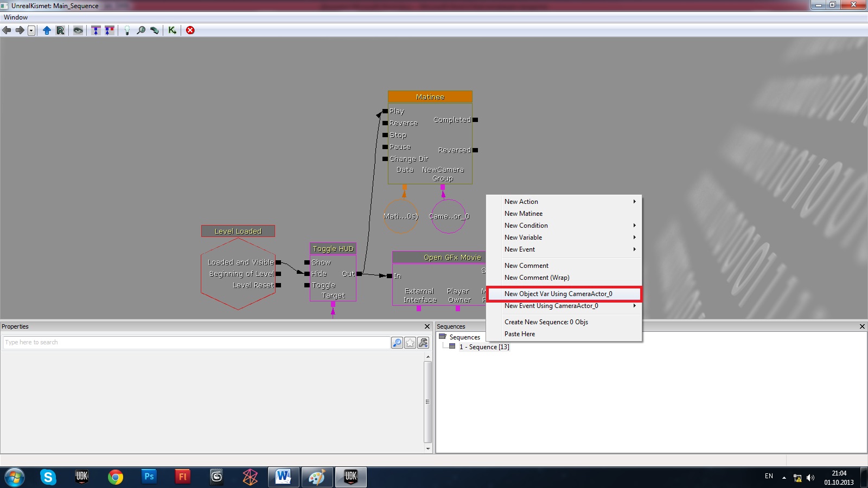Expand the New Action submenu
868x488 pixels.
564,202
